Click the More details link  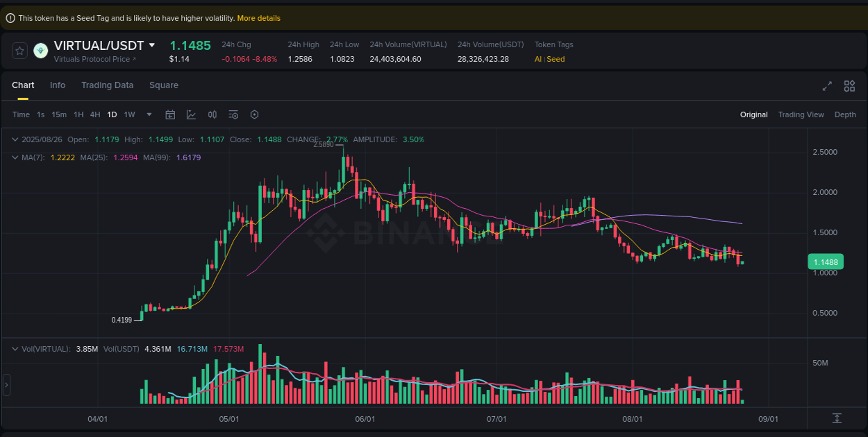pos(258,18)
